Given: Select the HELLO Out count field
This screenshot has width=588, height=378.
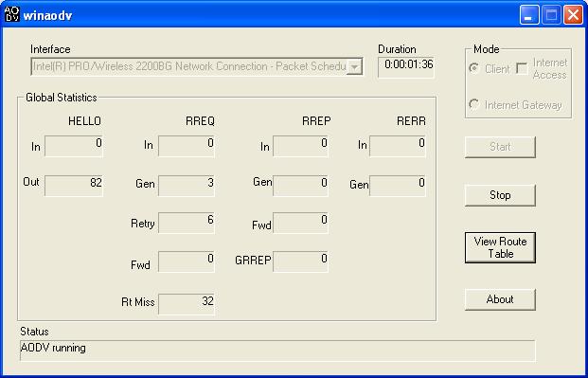Looking at the screenshot, I should click(x=74, y=186).
